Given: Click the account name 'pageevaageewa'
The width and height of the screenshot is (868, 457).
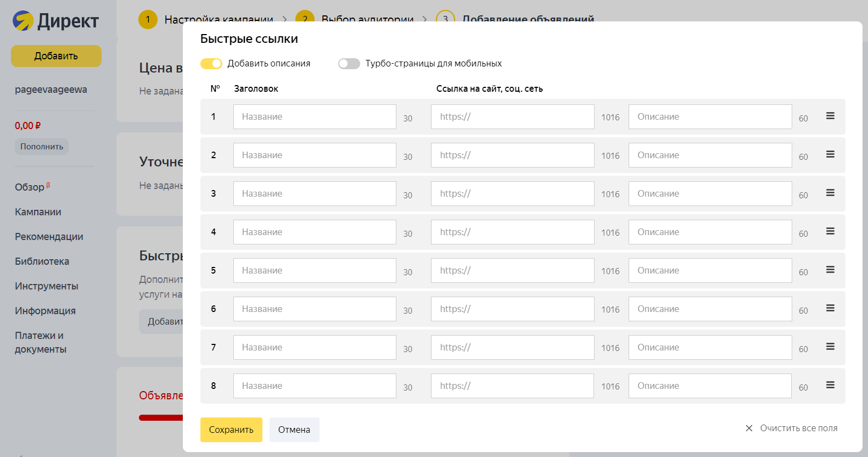Looking at the screenshot, I should pyautogui.click(x=51, y=90).
